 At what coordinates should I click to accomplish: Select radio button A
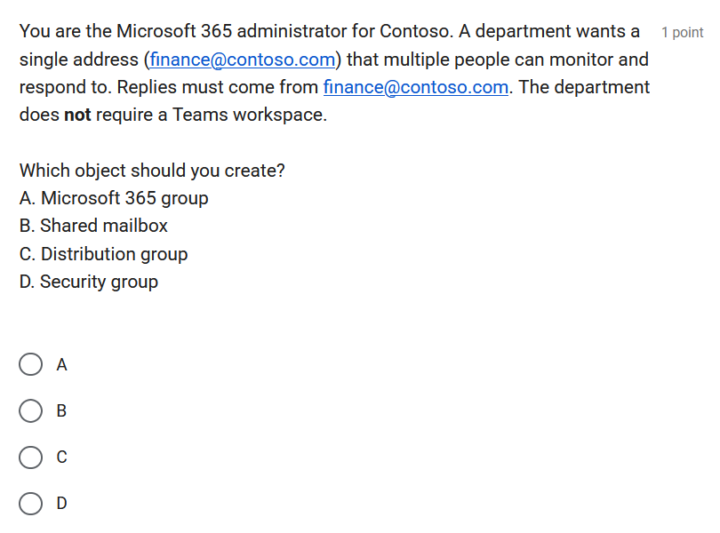pos(31,365)
